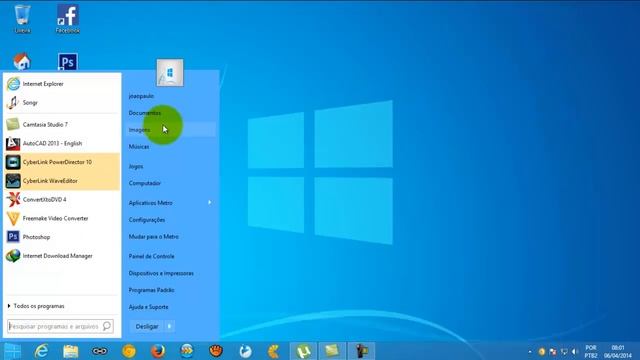Image resolution: width=640 pixels, height=360 pixels.
Task: Click the Windows Start button
Action: pos(12,351)
